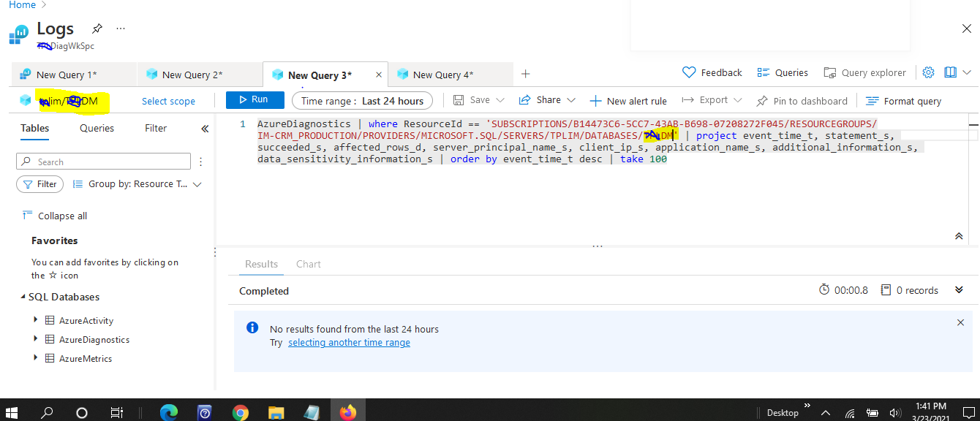The width and height of the screenshot is (980, 421).
Task: Pin to dashboard
Action: tap(802, 101)
